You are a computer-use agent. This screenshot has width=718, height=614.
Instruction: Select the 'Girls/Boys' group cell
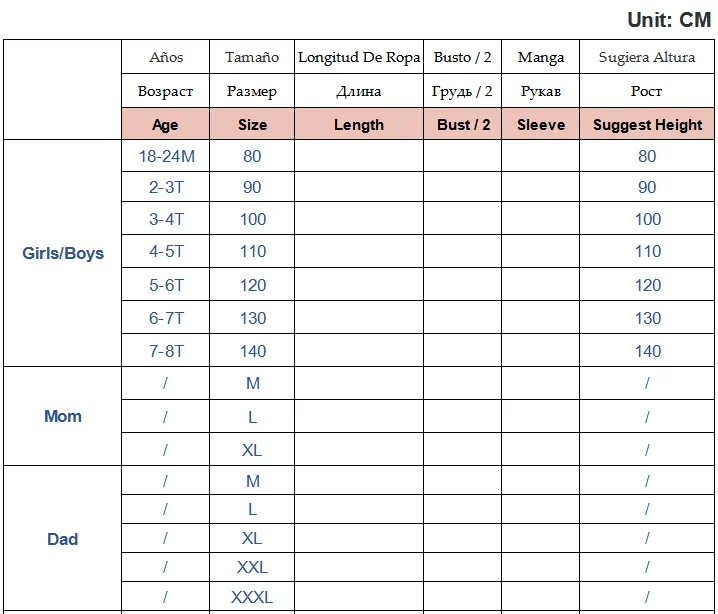click(63, 253)
